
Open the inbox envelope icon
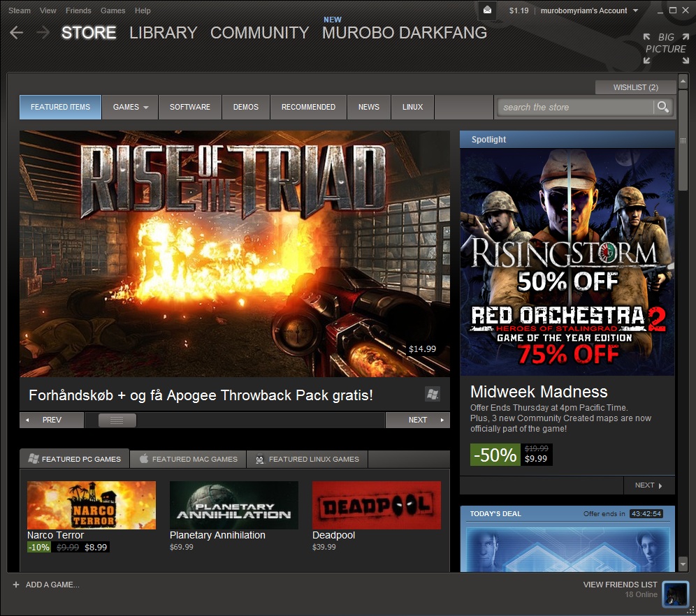pyautogui.click(x=487, y=10)
